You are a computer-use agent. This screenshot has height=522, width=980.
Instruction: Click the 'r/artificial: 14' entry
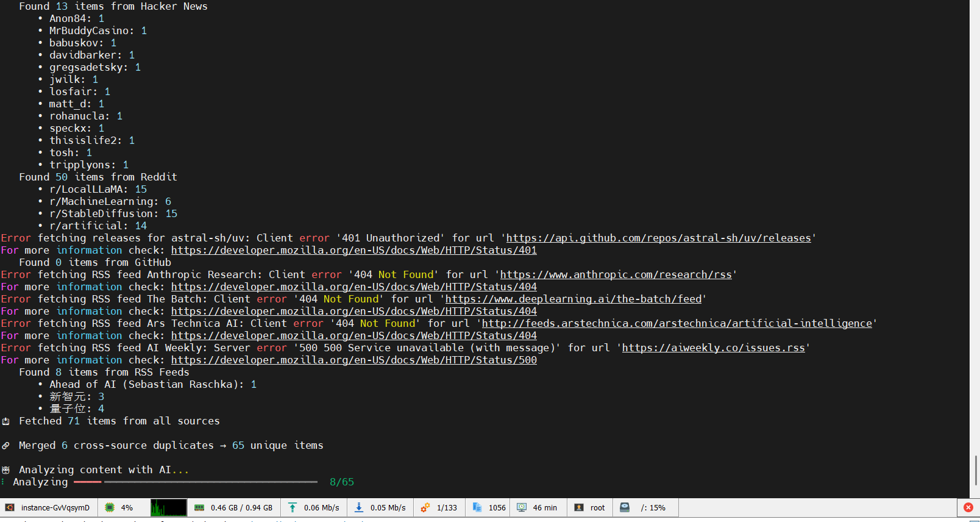click(98, 226)
